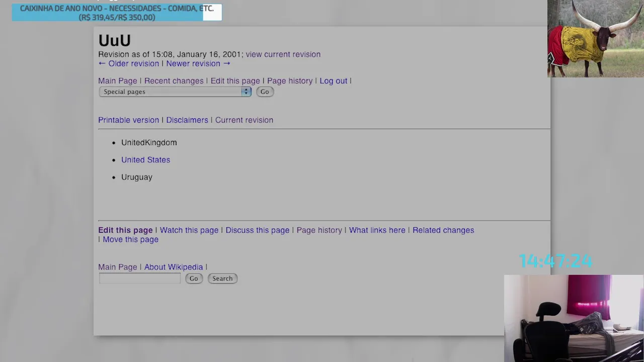This screenshot has width=644, height=362.
Task: Click the 14:47:24 timer overlay
Action: (556, 261)
